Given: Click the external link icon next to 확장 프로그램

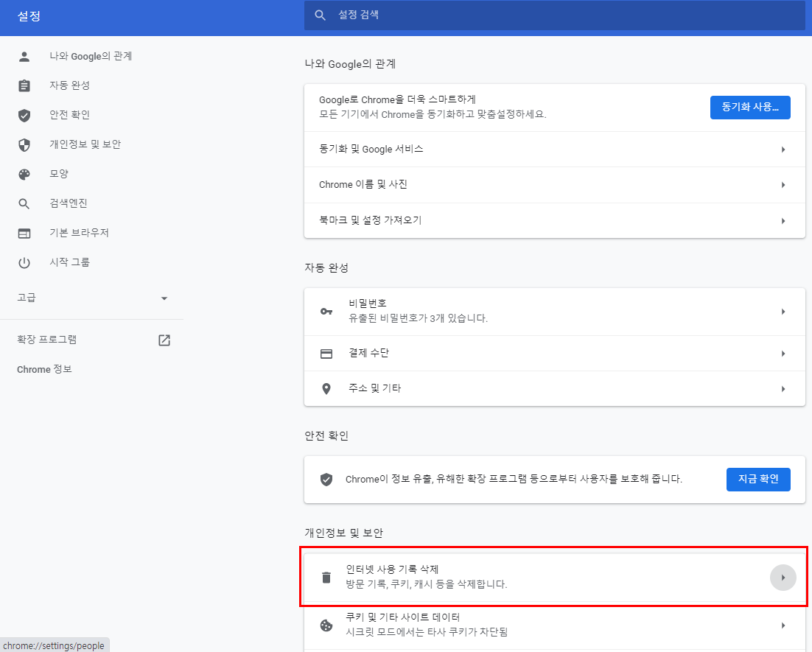Looking at the screenshot, I should click(164, 340).
